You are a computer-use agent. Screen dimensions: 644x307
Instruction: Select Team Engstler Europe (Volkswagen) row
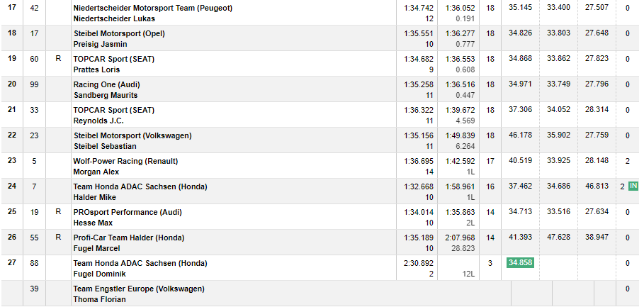(x=322, y=294)
